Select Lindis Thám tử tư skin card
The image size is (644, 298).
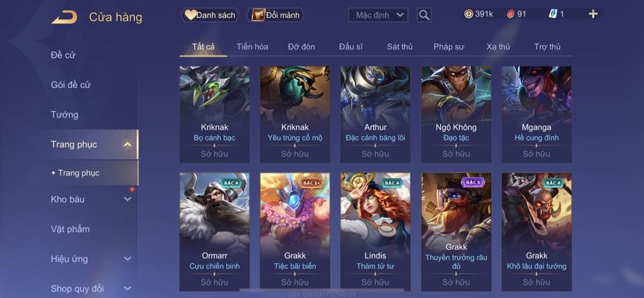click(x=376, y=232)
